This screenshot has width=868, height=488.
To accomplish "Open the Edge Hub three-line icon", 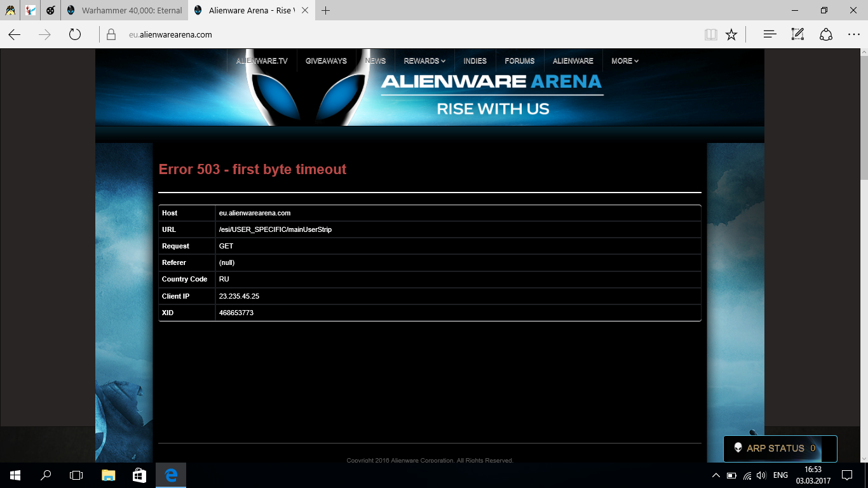I will (x=770, y=35).
